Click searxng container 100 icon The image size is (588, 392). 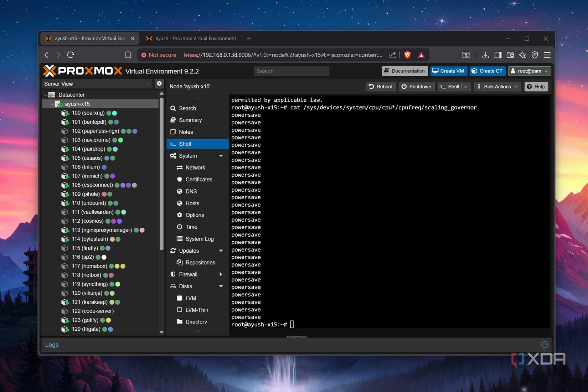(x=65, y=113)
